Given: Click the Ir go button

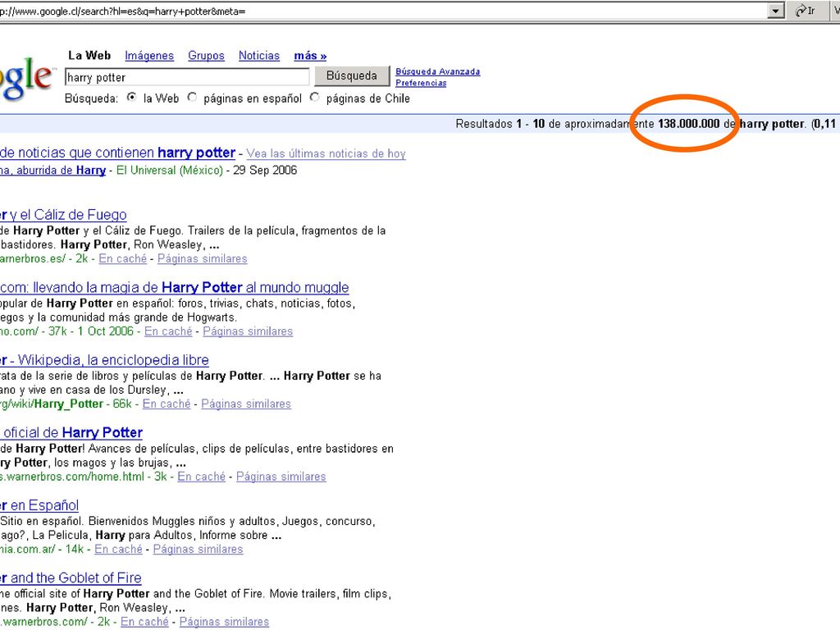Looking at the screenshot, I should (806, 11).
